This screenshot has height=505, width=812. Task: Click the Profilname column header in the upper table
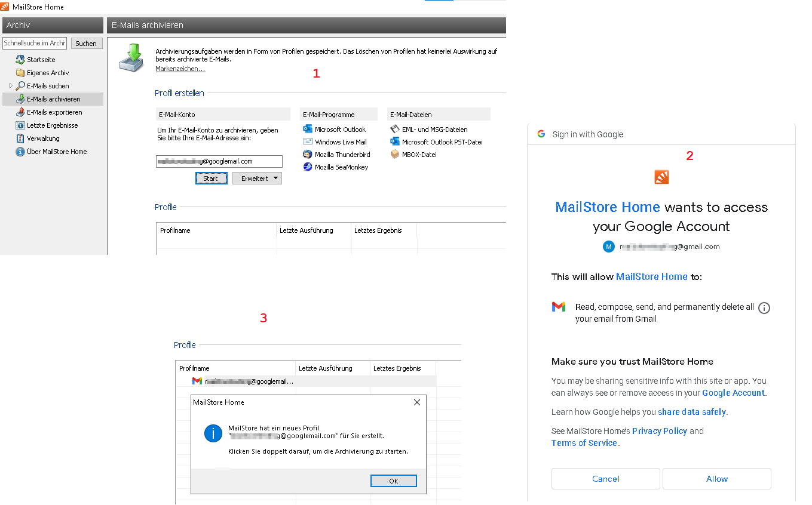[217, 230]
